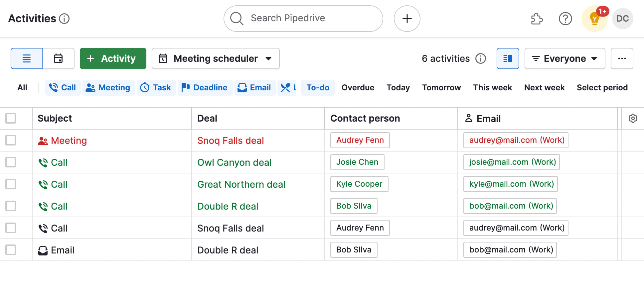Click the kyle@mail.com email chip
644x289 pixels.
(x=511, y=184)
